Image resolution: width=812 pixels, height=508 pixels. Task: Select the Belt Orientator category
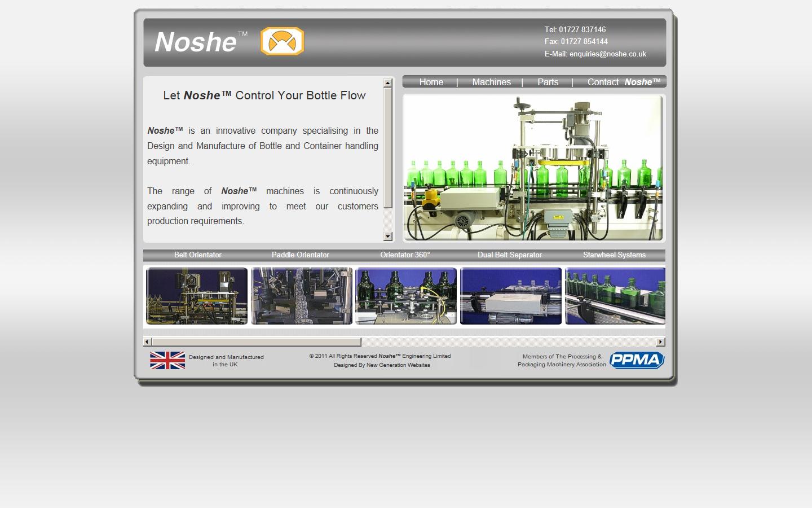[198, 255]
